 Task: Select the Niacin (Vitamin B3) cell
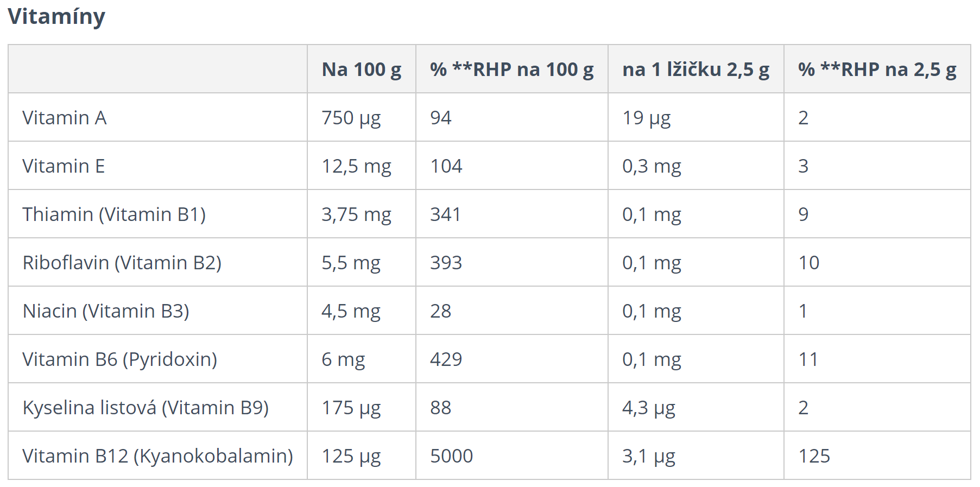tap(106, 311)
